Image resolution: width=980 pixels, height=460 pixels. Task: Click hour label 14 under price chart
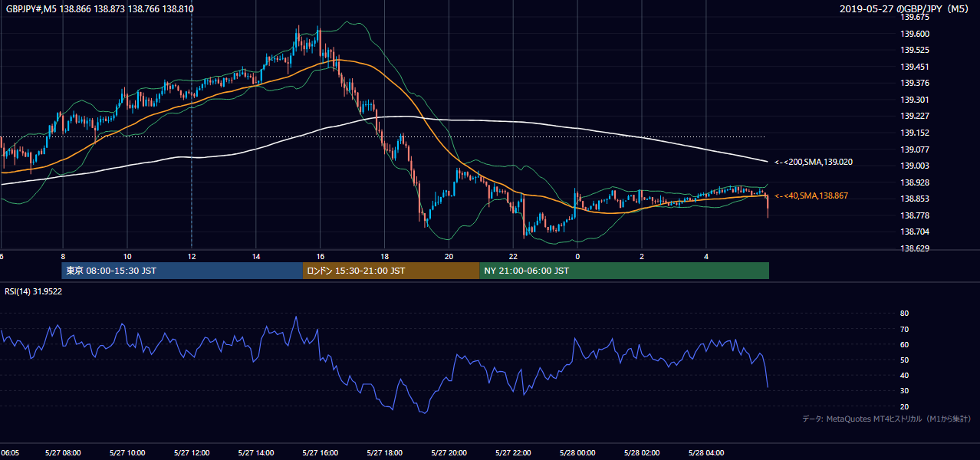[256, 256]
